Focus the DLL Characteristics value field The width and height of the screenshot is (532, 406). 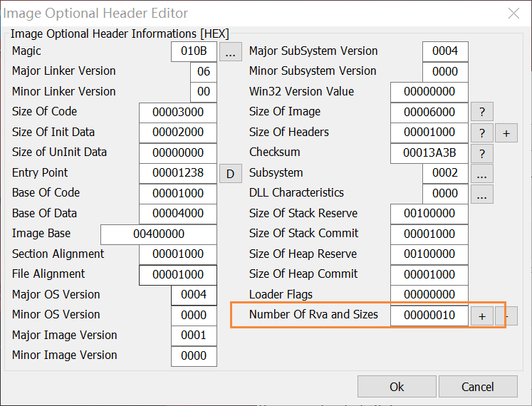tap(445, 194)
